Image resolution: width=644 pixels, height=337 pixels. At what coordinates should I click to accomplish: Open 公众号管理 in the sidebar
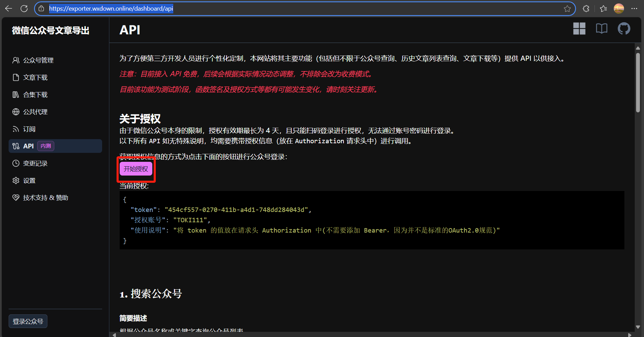(55, 60)
